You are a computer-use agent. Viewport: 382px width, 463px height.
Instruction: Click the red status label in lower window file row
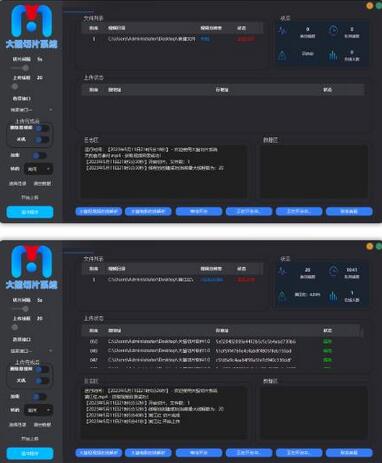246,280
